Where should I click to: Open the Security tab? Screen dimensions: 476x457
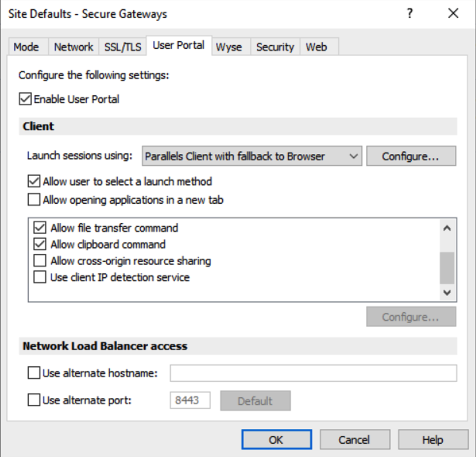point(275,47)
